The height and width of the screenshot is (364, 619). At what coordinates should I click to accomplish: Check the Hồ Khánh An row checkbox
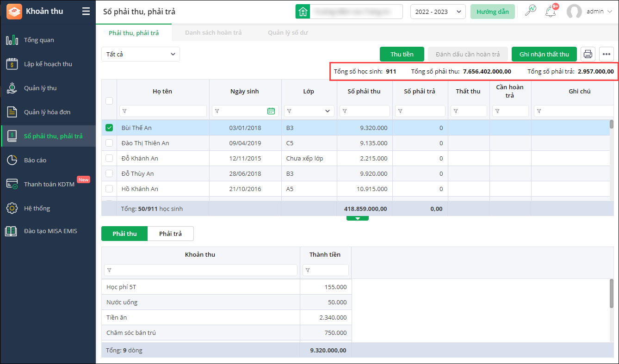(x=109, y=189)
